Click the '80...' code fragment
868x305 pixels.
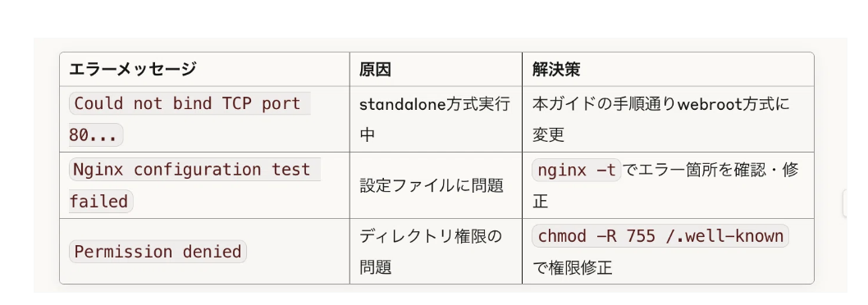(x=96, y=135)
